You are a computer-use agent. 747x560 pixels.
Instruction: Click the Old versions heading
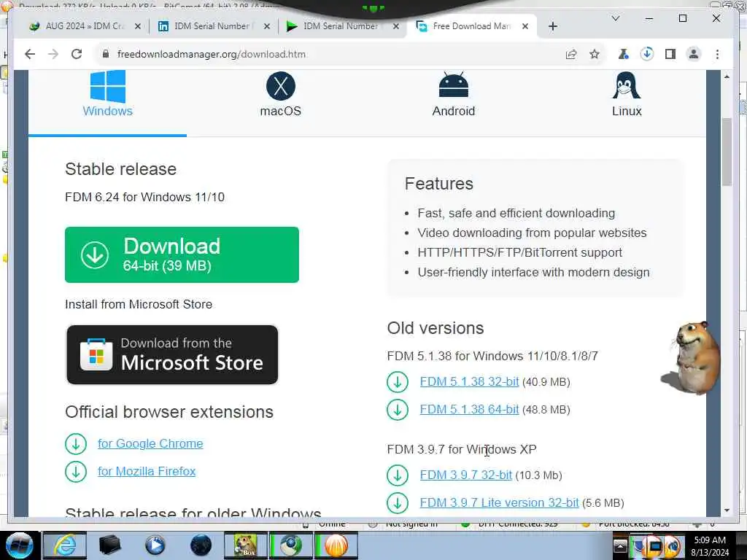pyautogui.click(x=436, y=328)
